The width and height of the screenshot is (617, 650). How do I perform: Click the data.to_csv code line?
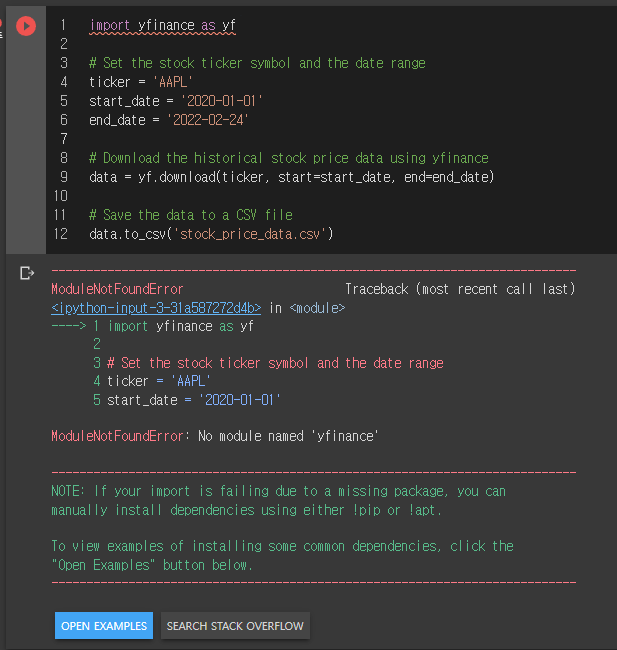coord(211,234)
